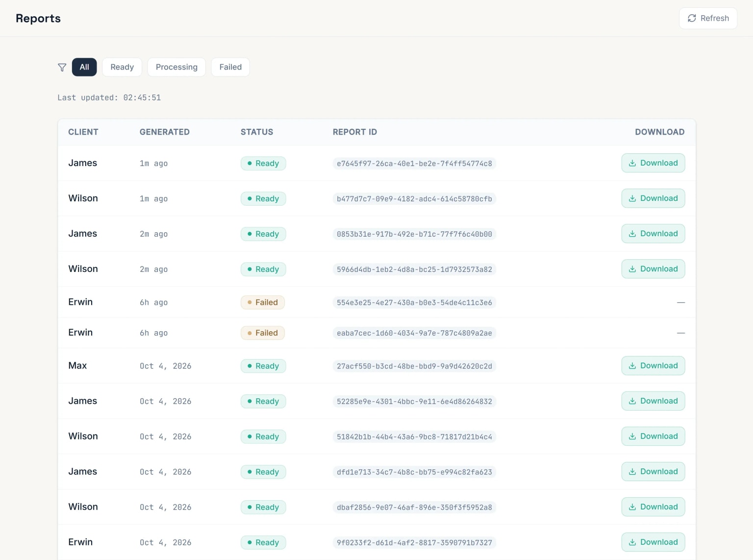Click the GENERATED column header
The image size is (753, 560).
point(165,132)
